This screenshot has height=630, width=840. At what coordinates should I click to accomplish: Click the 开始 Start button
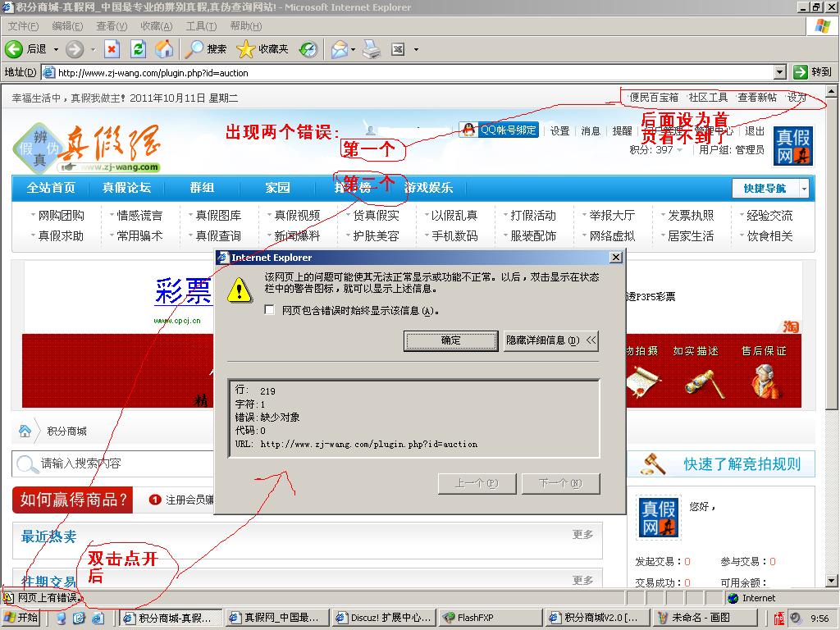point(21,618)
